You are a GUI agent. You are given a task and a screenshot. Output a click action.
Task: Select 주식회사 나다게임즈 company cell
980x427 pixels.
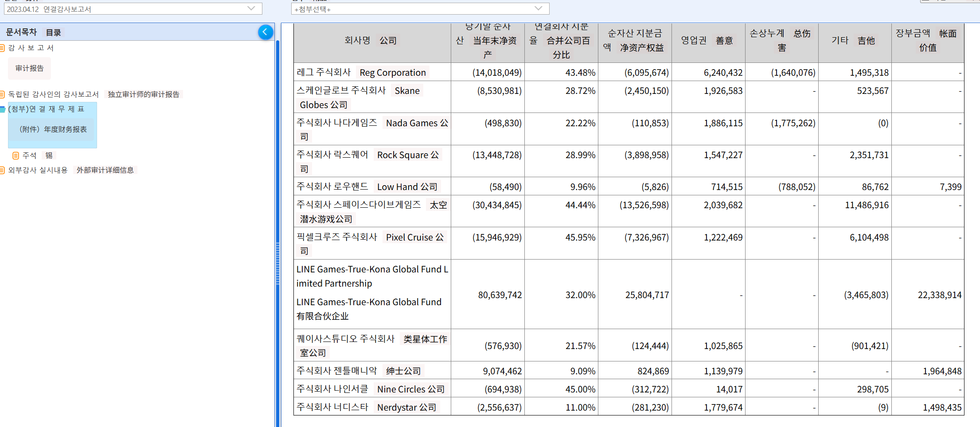tap(372, 129)
